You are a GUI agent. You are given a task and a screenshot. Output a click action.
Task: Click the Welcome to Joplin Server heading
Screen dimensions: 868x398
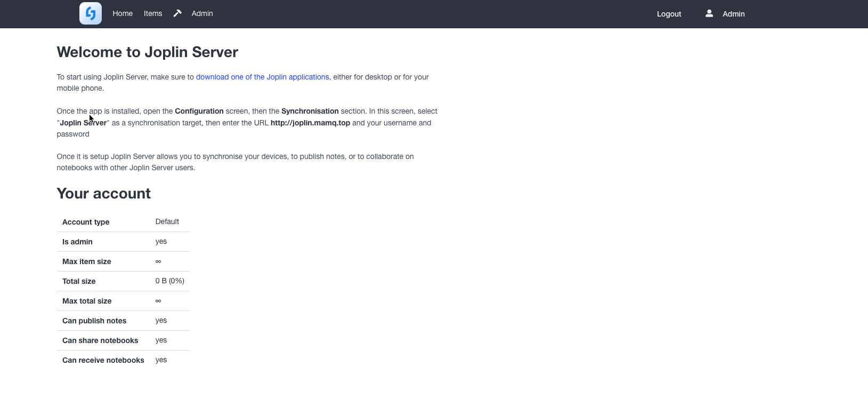click(x=148, y=52)
